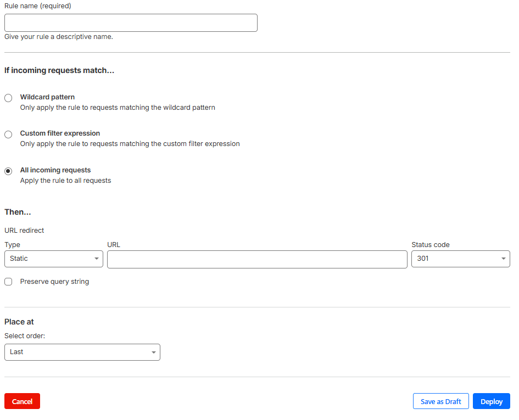Screen dimensions: 519x420
Task: Select the "Custom filter expression" radio button
Action: point(8,134)
